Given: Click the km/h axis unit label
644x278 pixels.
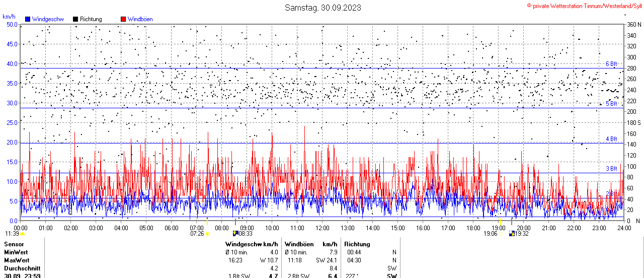Looking at the screenshot, I should [x=9, y=17].
